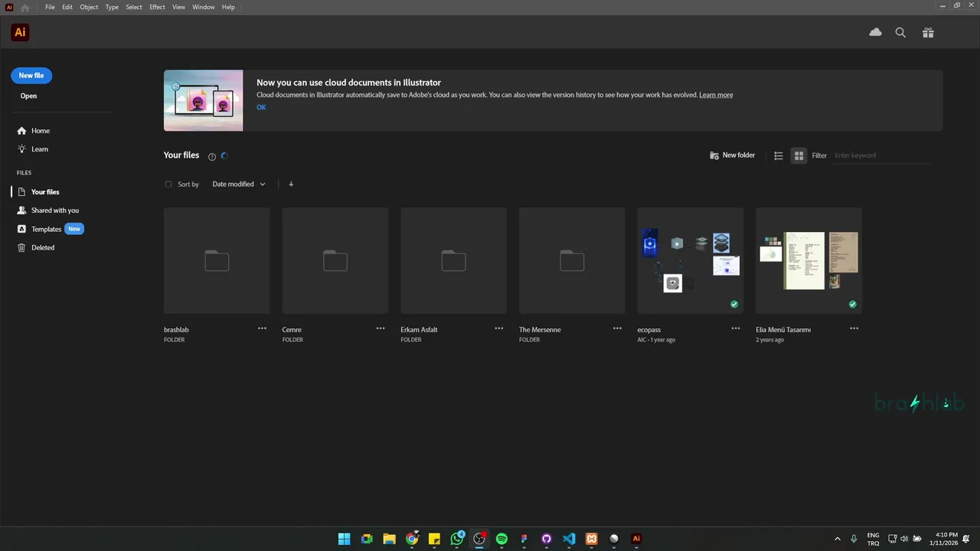Open the Window menu
Image resolution: width=980 pixels, height=551 pixels.
point(203,7)
